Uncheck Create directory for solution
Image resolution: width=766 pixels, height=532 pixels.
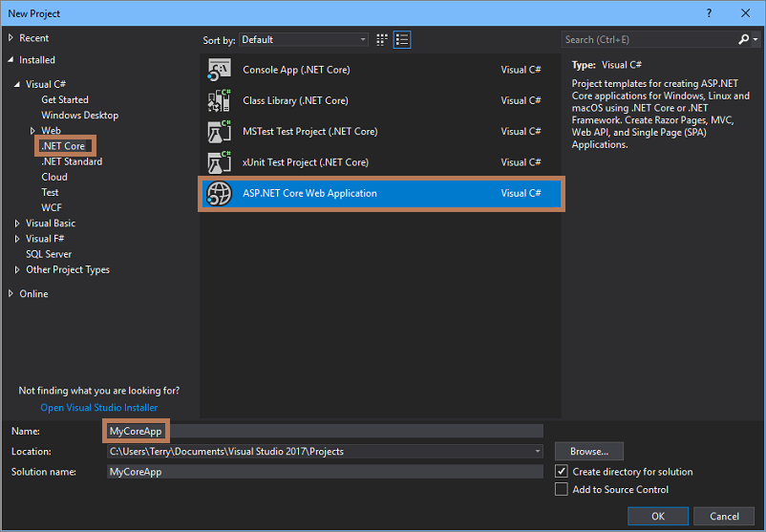(x=562, y=472)
